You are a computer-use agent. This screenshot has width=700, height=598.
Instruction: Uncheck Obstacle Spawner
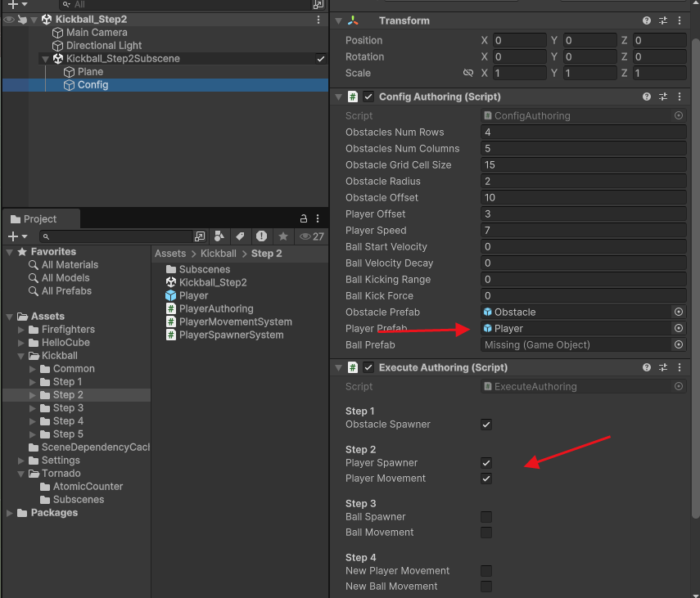486,425
